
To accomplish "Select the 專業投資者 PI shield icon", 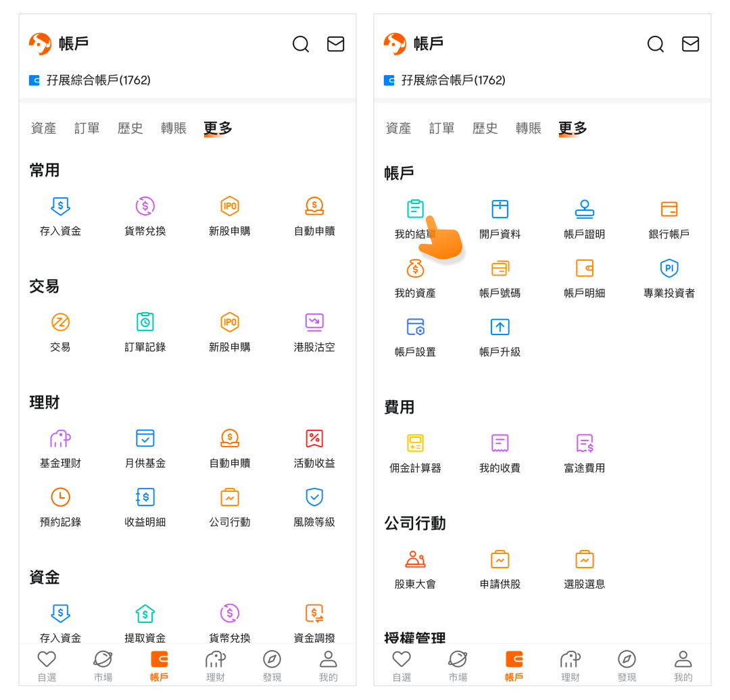I will coord(668,268).
